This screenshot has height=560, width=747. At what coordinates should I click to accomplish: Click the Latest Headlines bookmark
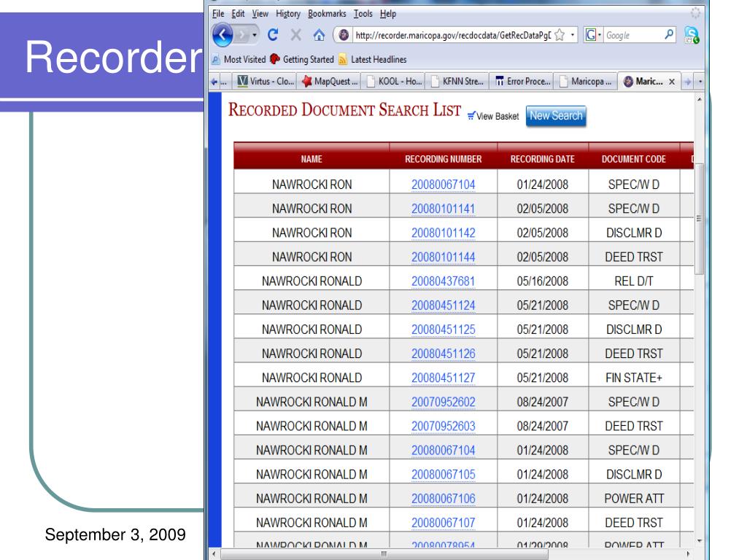tap(375, 59)
